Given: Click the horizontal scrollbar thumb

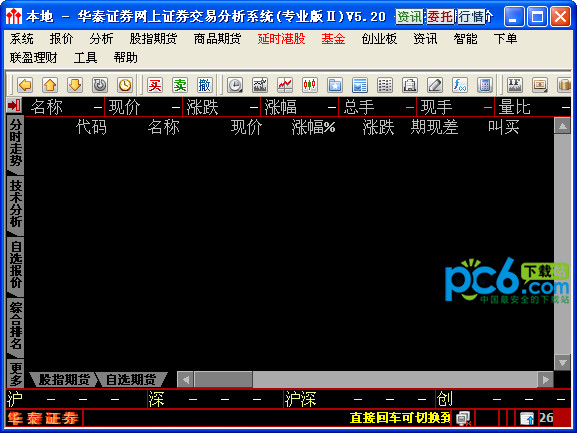Looking at the screenshot, I should click(223, 380).
